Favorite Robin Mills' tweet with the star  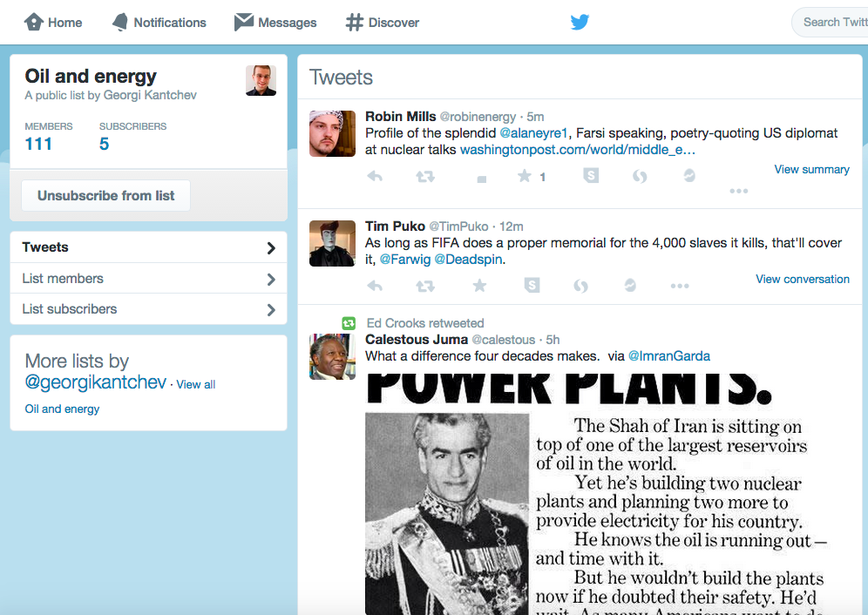524,176
